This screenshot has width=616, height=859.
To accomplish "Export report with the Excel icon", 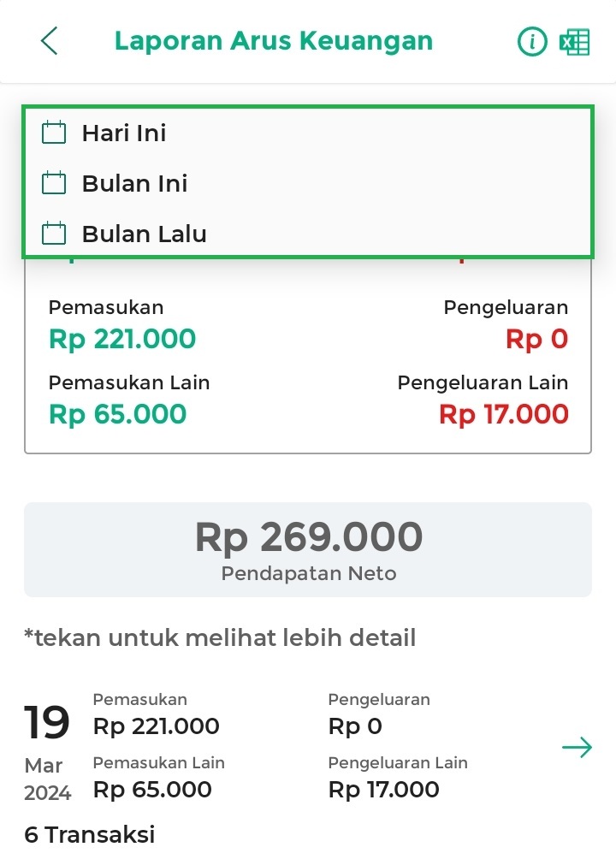I will (575, 41).
